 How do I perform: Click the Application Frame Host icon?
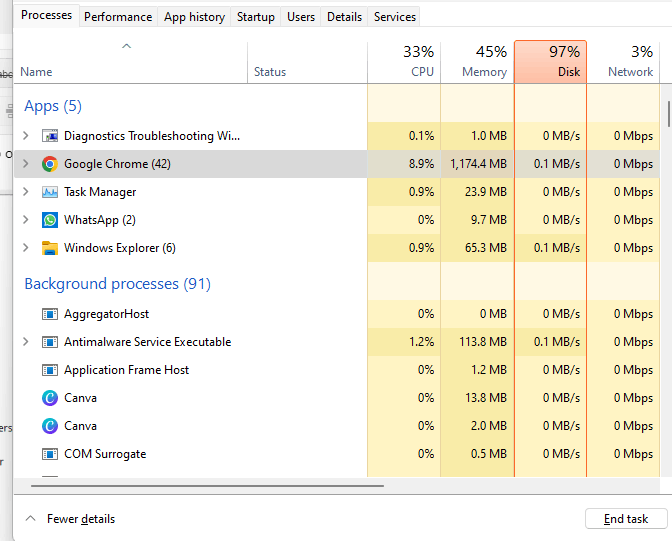click(50, 370)
